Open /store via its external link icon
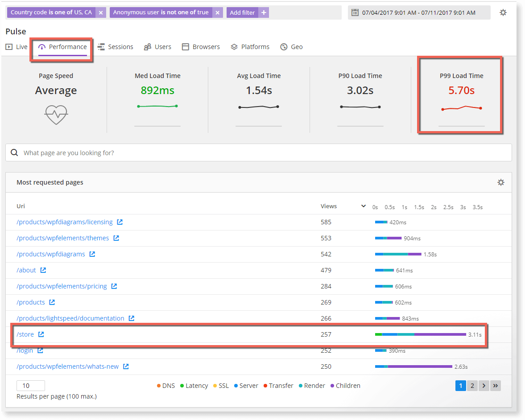This screenshot has width=525, height=420. coord(40,334)
